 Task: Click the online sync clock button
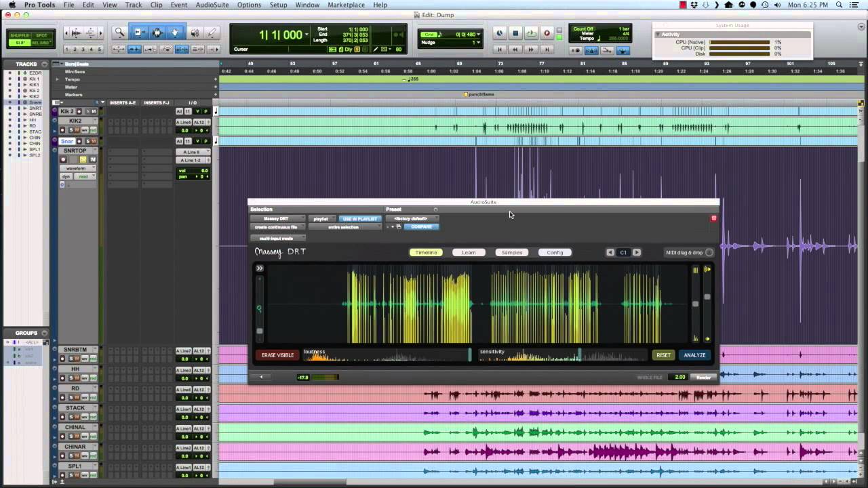coord(500,33)
